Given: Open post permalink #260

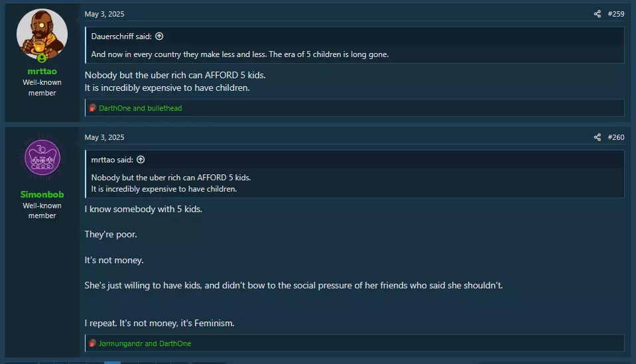Looking at the screenshot, I should (615, 137).
